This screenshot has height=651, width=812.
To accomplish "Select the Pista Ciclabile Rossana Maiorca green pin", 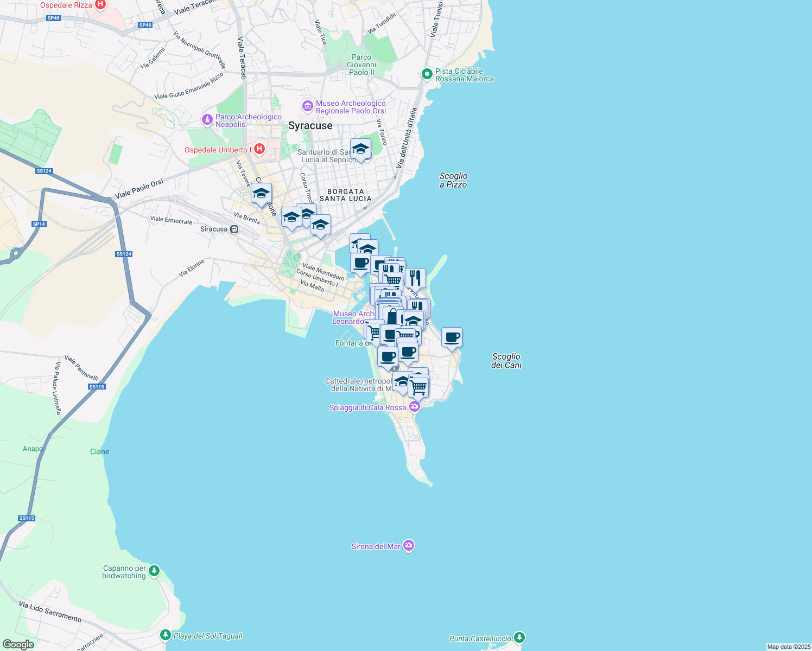I will [x=427, y=74].
